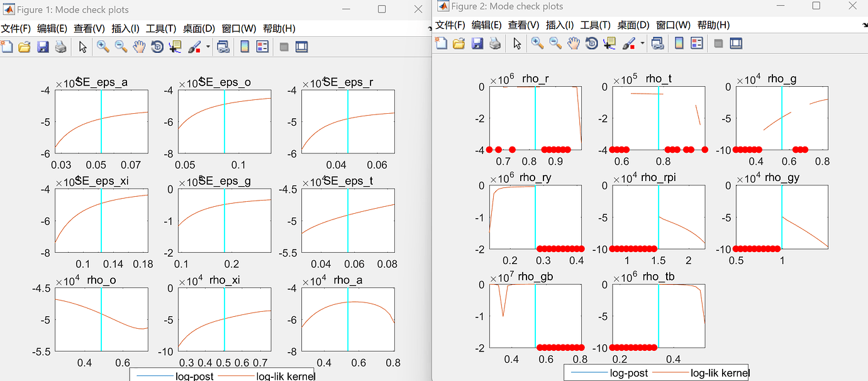Save Figure 2 with the save toolbar icon
868x381 pixels.
coord(476,43)
